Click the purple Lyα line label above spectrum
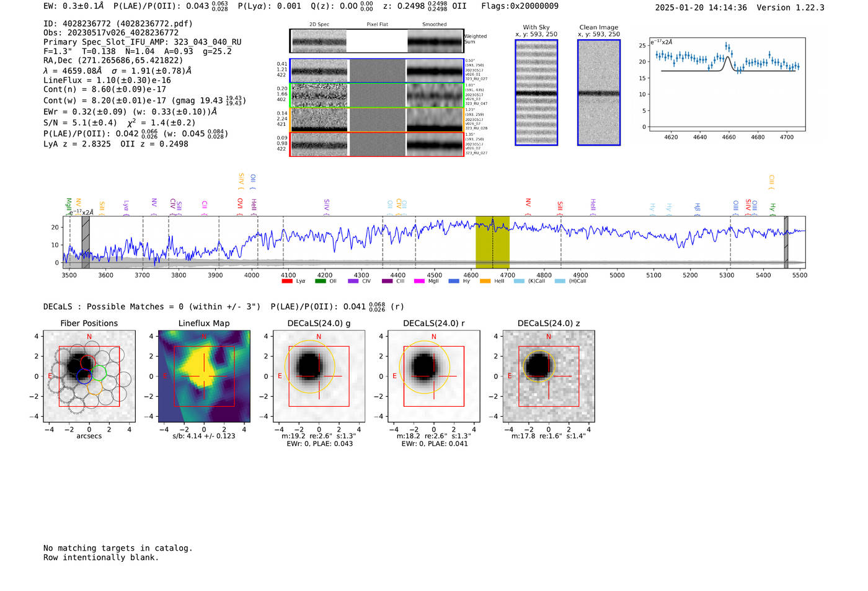The image size is (868, 591). tap(126, 207)
